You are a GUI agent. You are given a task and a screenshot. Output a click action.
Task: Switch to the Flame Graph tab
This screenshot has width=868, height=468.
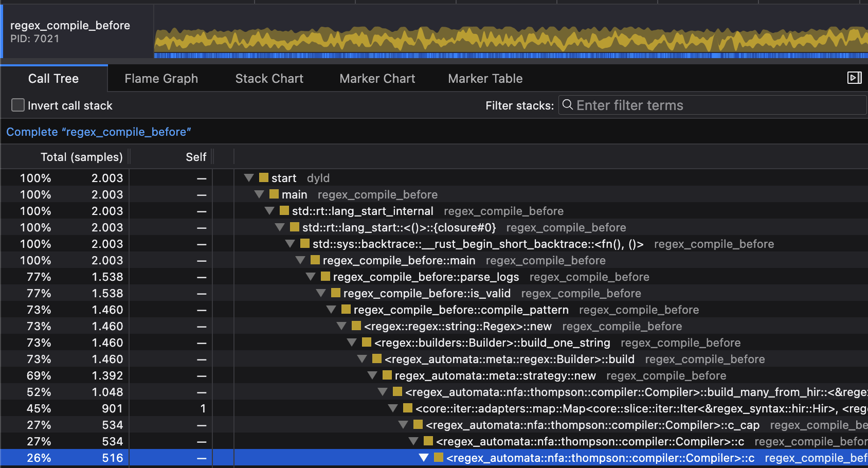click(x=161, y=78)
